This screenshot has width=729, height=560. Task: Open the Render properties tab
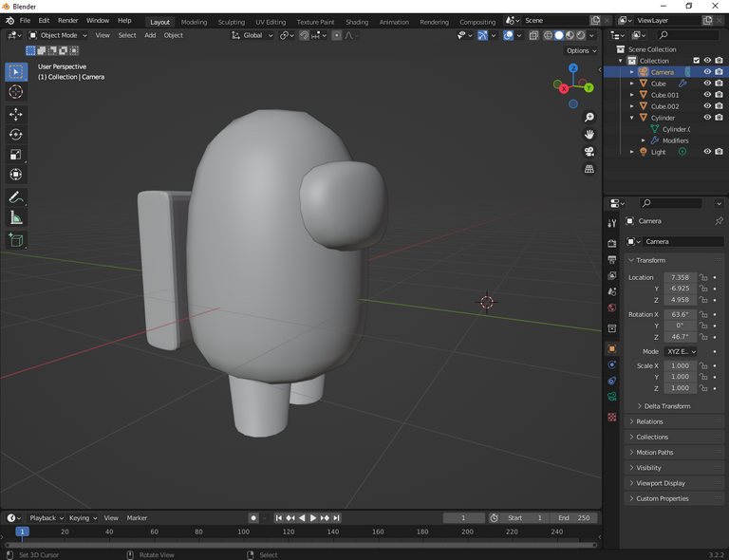[x=612, y=244]
